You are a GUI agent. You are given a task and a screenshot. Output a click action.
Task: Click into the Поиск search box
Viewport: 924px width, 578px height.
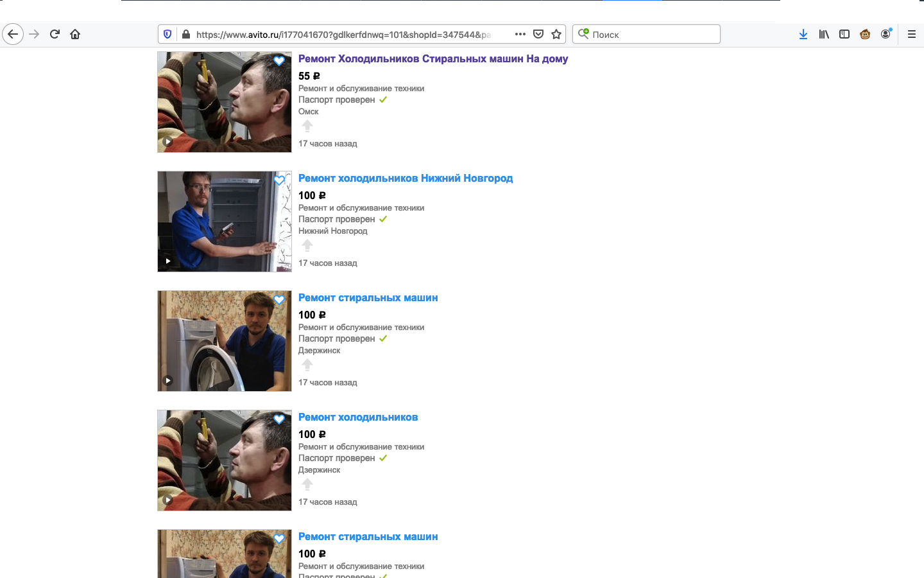(646, 34)
